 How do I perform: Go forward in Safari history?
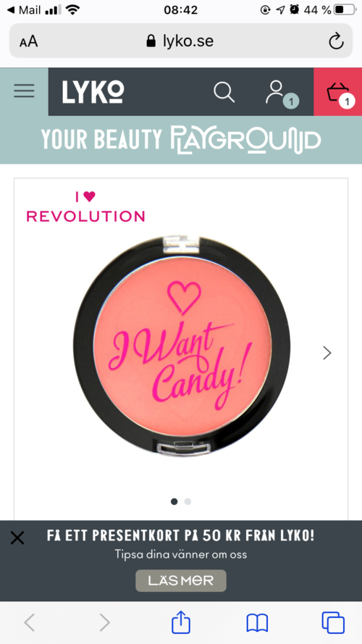(105, 623)
